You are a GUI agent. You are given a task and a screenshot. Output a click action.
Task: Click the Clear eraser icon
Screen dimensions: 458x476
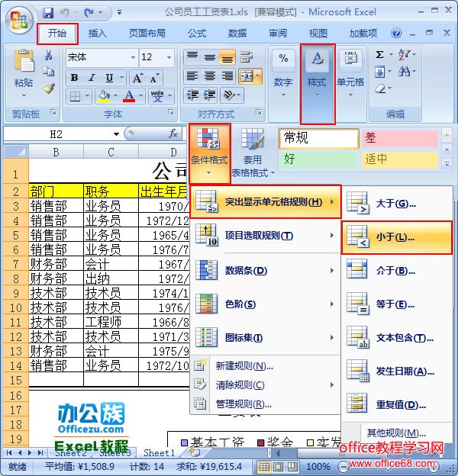pyautogui.click(x=380, y=88)
